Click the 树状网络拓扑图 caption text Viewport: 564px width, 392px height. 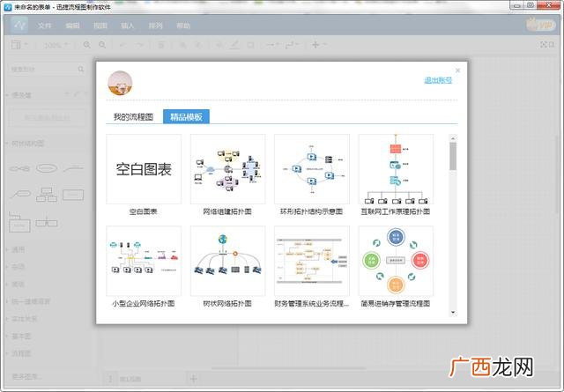pyautogui.click(x=227, y=304)
